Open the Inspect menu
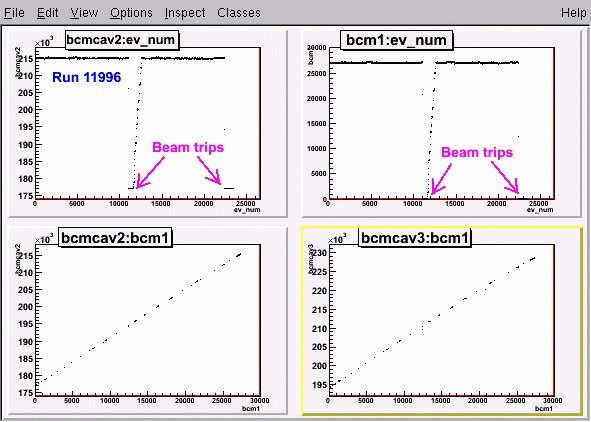This screenshot has width=591, height=422. (185, 13)
